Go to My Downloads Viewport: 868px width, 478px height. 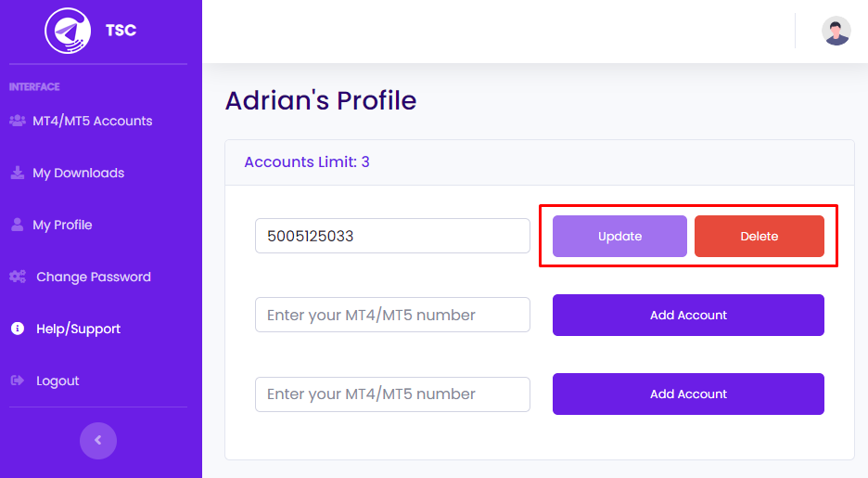pos(78,173)
